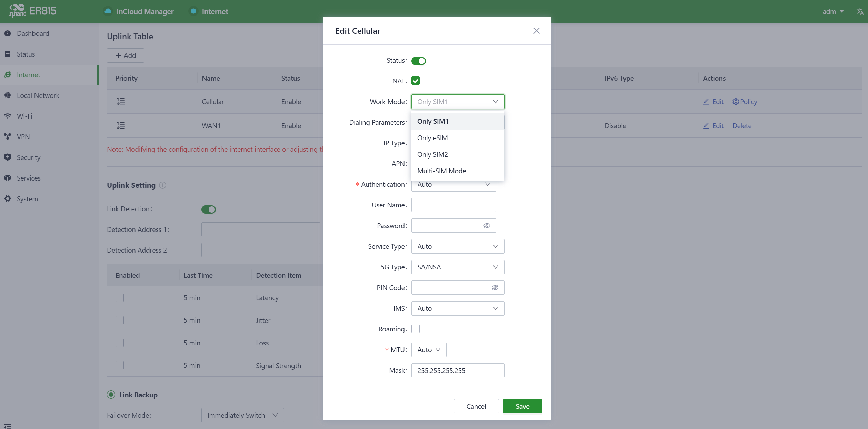Turn off the cellular Status switch
Screen dimensions: 868x429
(x=418, y=61)
